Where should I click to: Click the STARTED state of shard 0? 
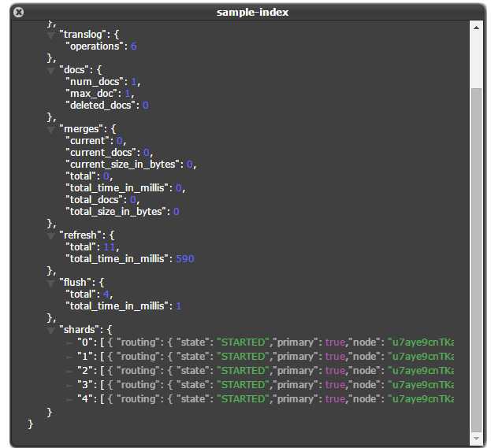point(242,342)
